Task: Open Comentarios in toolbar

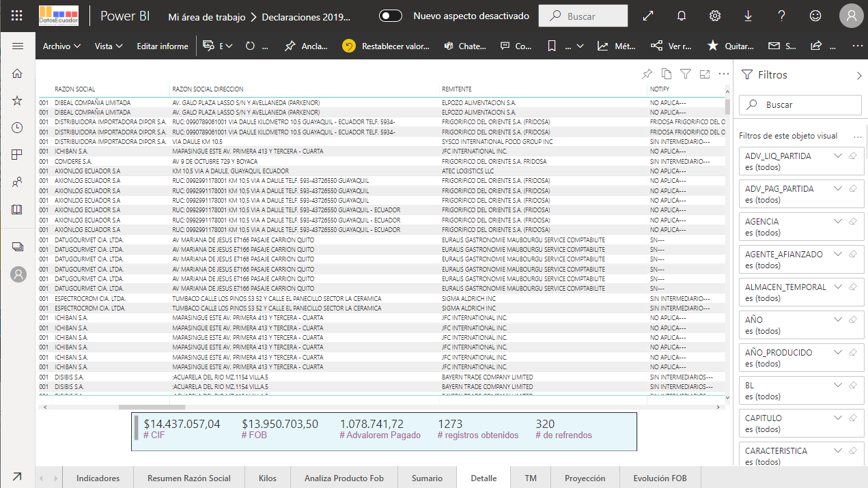Action: (x=516, y=46)
